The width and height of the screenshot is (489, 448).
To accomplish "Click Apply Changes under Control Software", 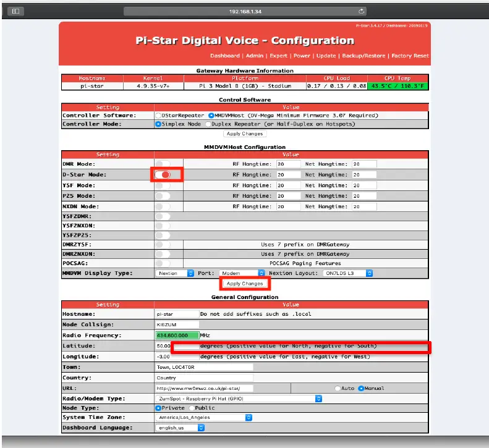I will [245, 133].
